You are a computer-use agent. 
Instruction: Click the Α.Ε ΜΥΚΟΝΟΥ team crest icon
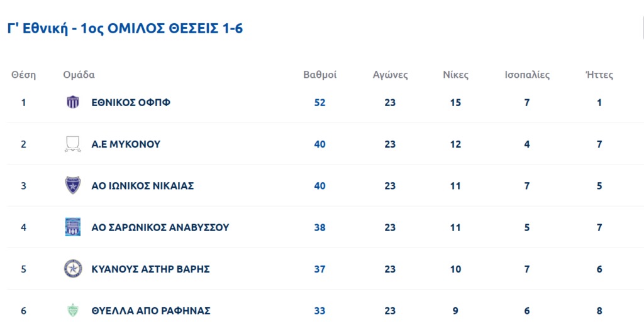click(x=73, y=144)
